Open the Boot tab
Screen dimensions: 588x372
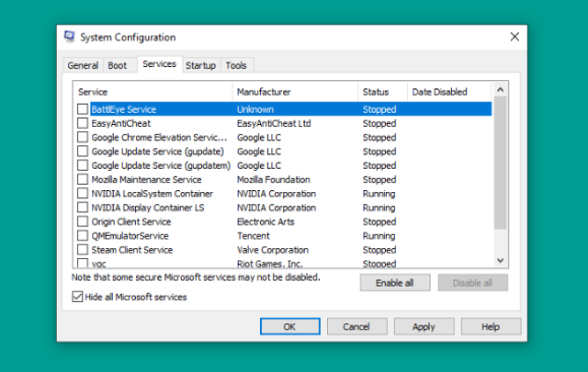(x=118, y=65)
